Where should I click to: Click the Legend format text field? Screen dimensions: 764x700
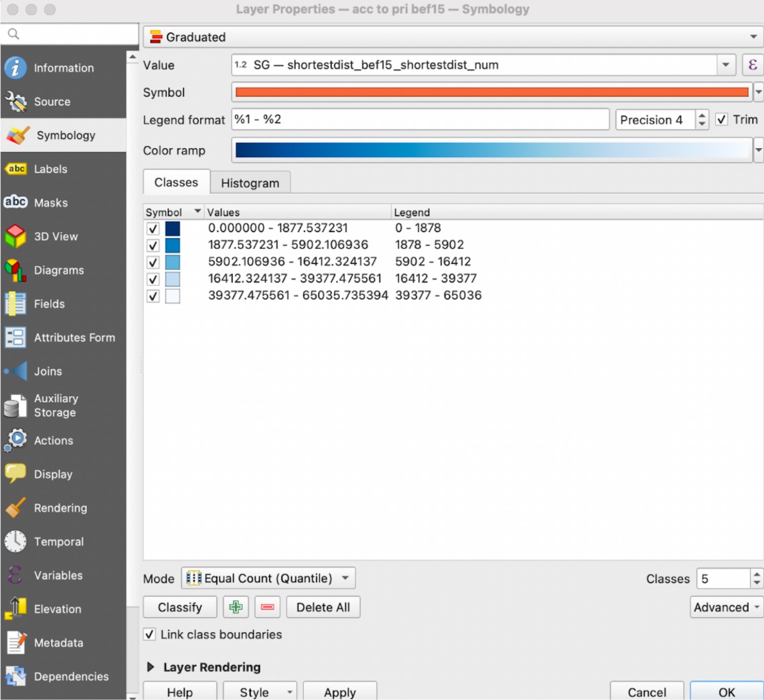[x=420, y=120]
